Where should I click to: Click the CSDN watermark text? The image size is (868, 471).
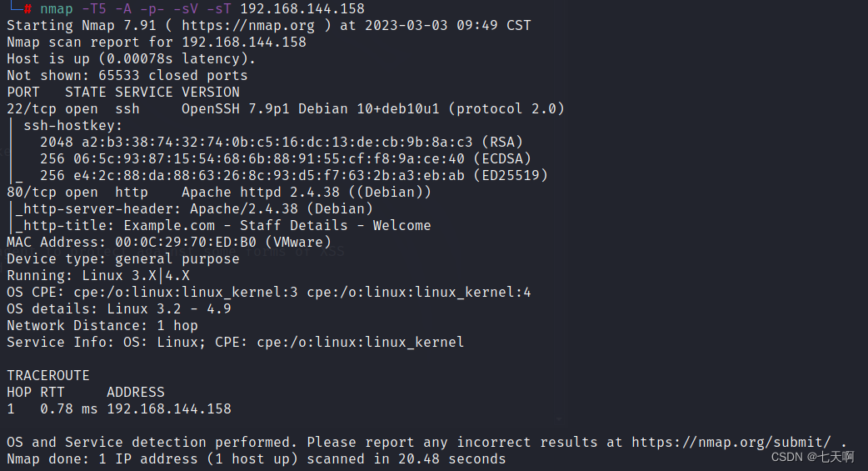pyautogui.click(x=813, y=457)
